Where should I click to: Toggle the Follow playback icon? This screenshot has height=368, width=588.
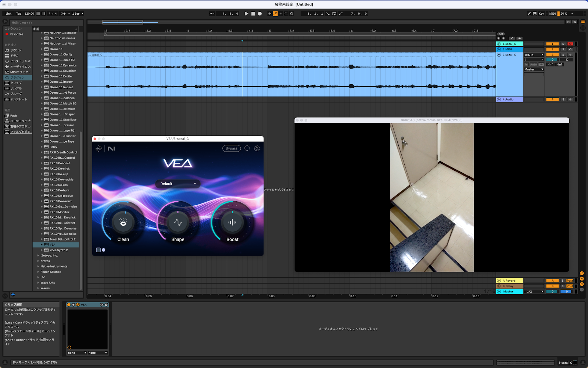pos(212,14)
